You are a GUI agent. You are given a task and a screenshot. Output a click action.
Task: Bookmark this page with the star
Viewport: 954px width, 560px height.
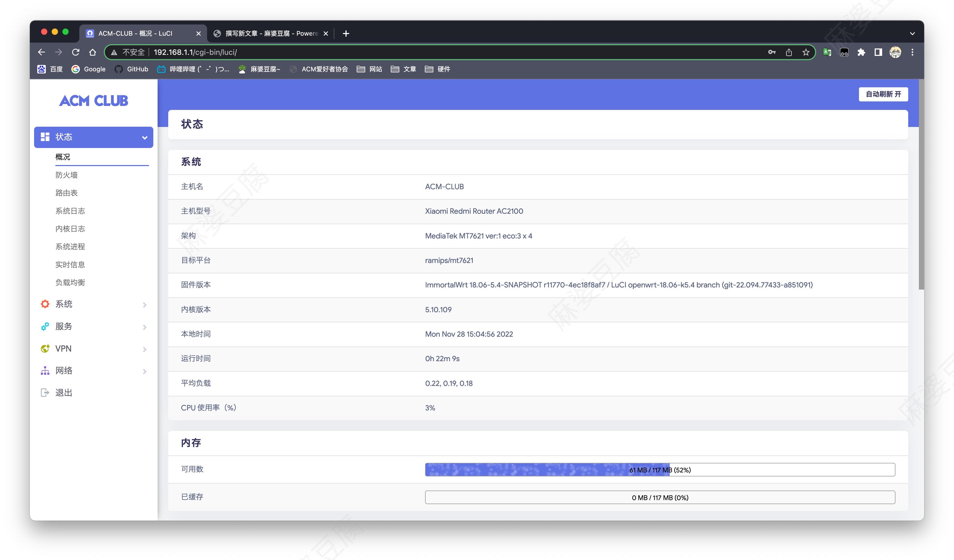pos(806,52)
